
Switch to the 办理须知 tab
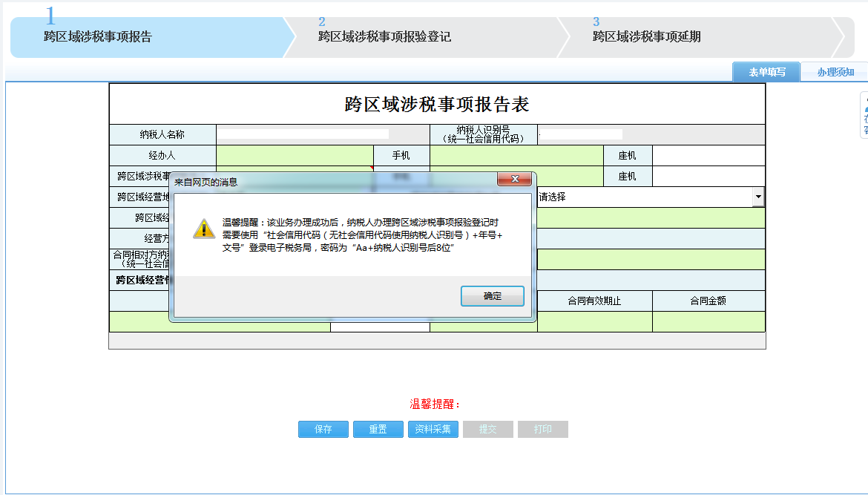click(x=835, y=71)
